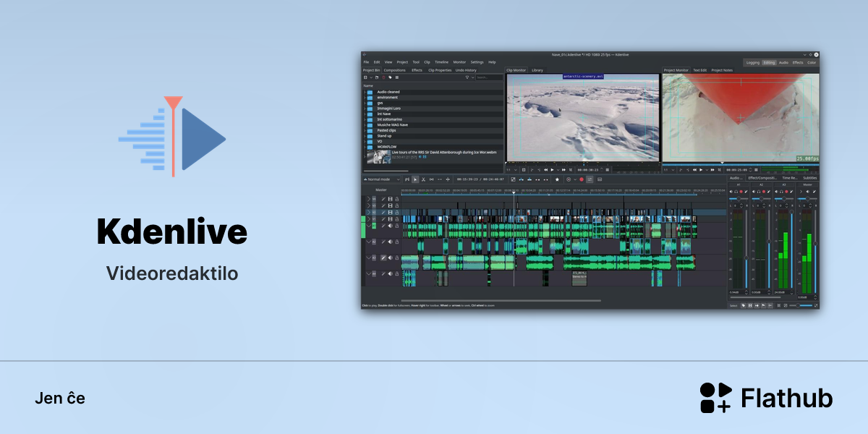Hide video track V1 film icon
868x434 pixels.
[x=390, y=219]
